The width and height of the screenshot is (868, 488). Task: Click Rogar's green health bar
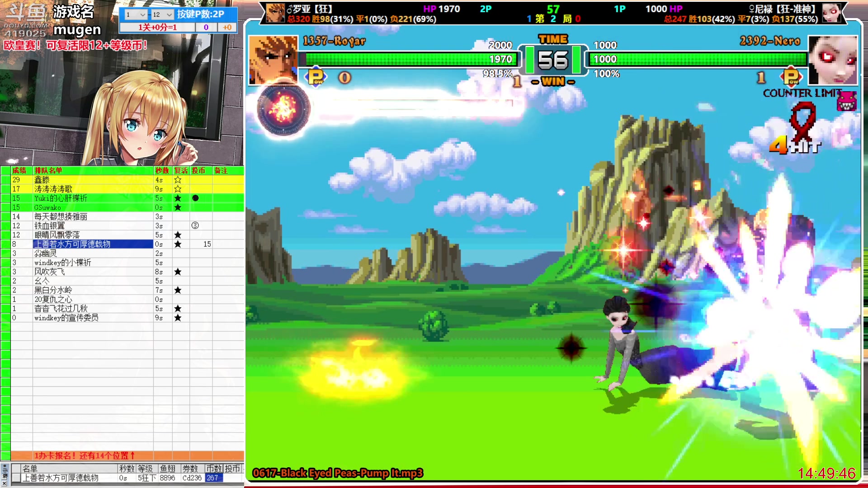pyautogui.click(x=410, y=59)
